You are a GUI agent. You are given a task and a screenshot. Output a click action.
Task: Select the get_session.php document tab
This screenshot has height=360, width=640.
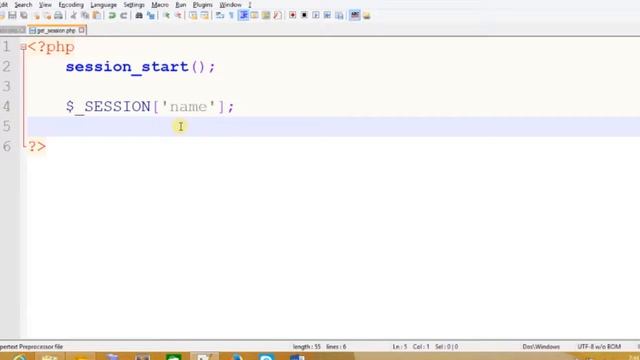[56, 31]
